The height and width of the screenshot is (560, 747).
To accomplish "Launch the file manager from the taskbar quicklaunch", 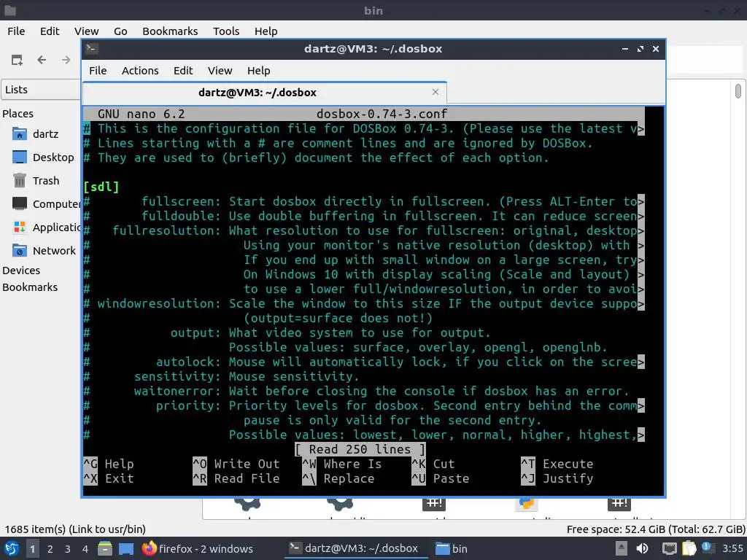I will [x=105, y=548].
